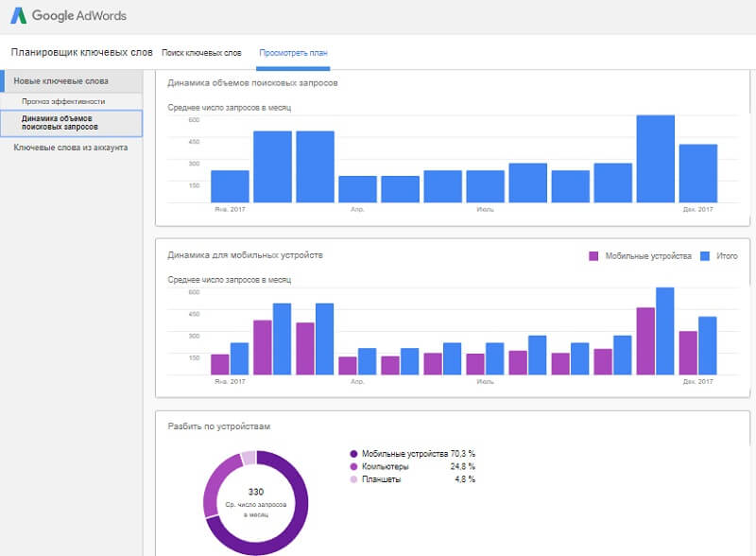
Task: Click the Google AdWords logo icon
Action: click(18, 16)
